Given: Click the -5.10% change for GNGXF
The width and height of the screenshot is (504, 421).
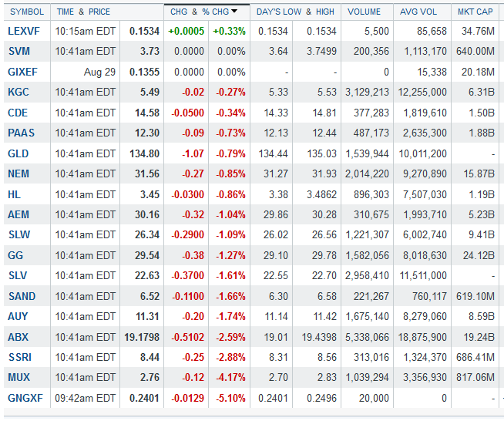Looking at the screenshot, I should (230, 398).
